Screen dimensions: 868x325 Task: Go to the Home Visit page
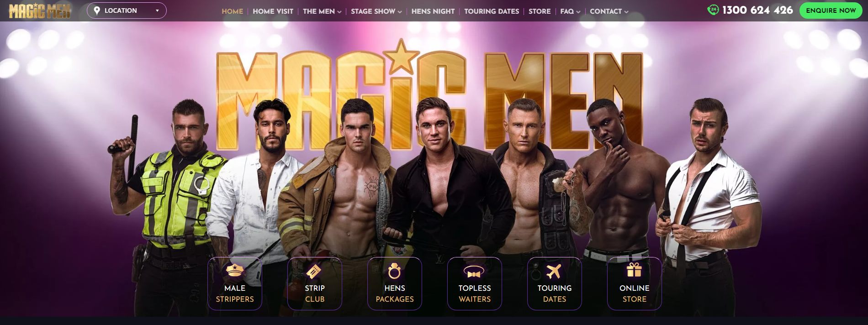pyautogui.click(x=273, y=11)
